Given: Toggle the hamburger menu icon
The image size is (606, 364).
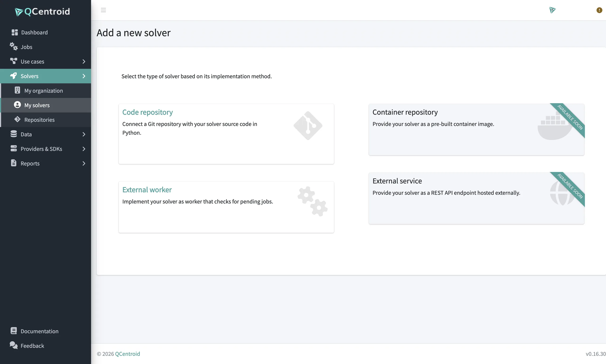Looking at the screenshot, I should pyautogui.click(x=103, y=10).
